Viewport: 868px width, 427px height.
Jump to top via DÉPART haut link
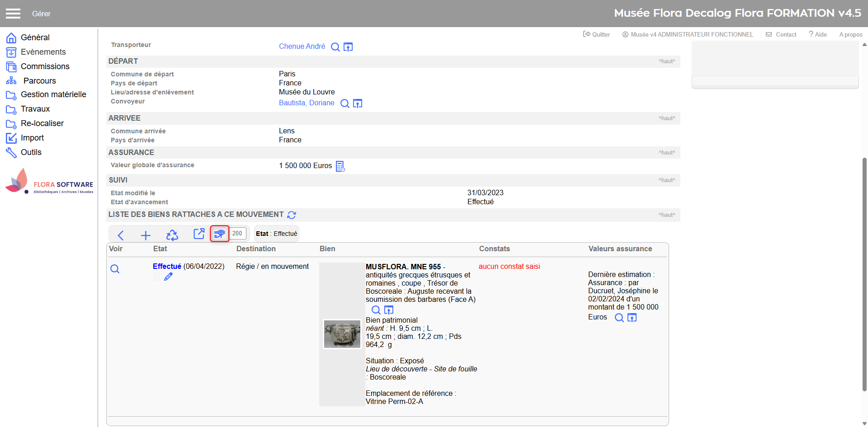tap(666, 61)
